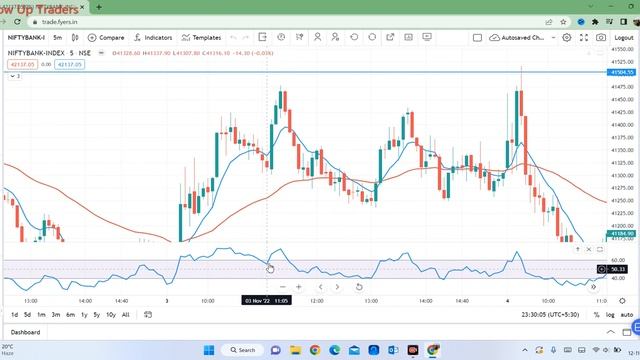This screenshot has width=640, height=360.
Task: Click the RSI plus button at 50.33
Action: [x=602, y=269]
